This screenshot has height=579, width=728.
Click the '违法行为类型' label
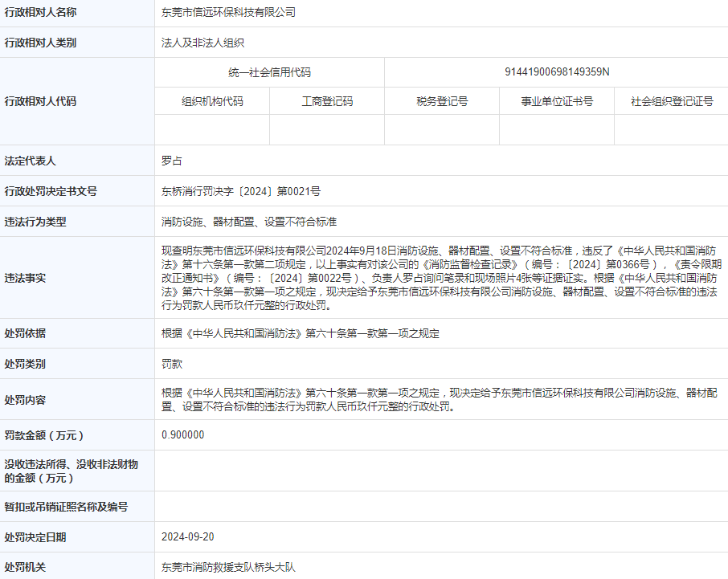35,222
